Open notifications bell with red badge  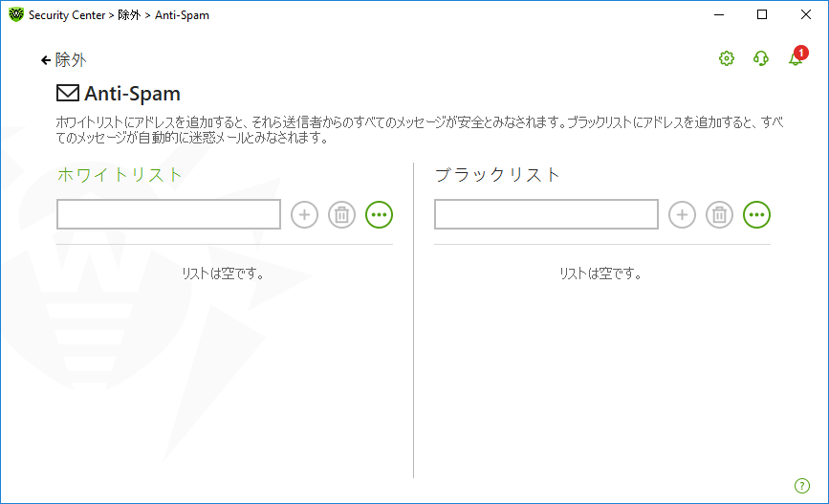tap(796, 58)
